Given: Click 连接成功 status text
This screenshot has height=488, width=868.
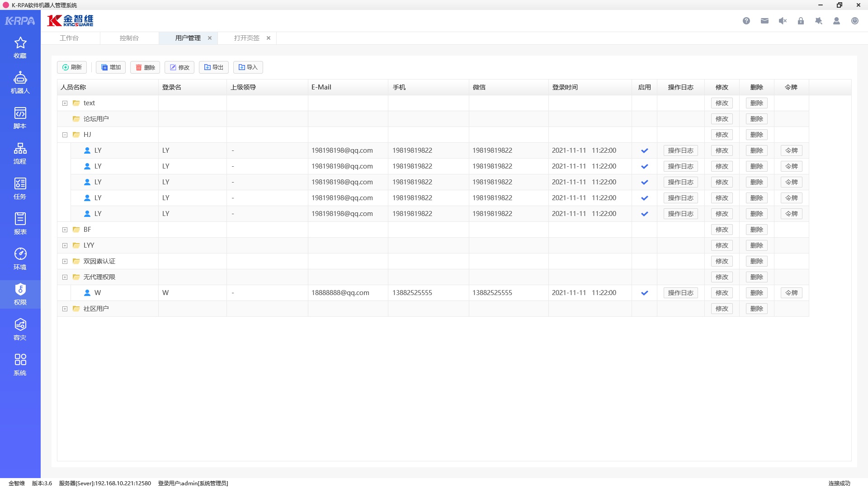Looking at the screenshot, I should (840, 483).
